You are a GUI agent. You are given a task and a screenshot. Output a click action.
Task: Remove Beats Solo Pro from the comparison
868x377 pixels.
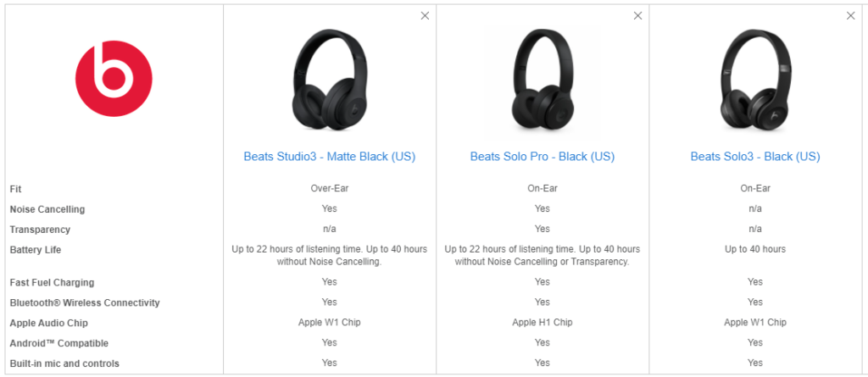pyautogui.click(x=637, y=16)
